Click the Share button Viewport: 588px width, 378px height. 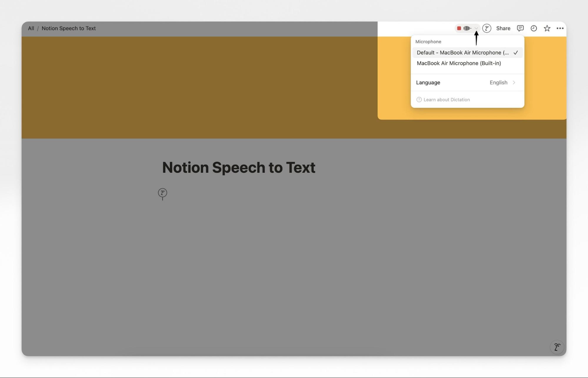(503, 28)
